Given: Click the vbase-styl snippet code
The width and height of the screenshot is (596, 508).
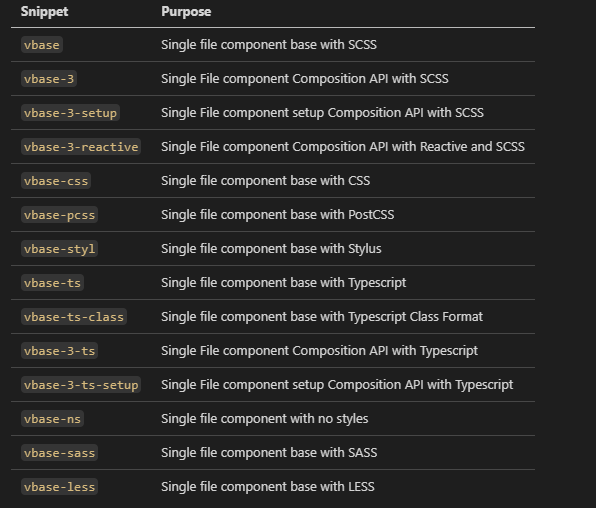Looking at the screenshot, I should 59,249.
